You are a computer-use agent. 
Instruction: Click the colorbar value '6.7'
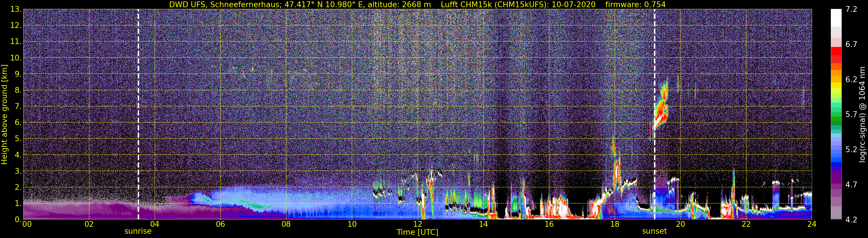tap(851, 44)
